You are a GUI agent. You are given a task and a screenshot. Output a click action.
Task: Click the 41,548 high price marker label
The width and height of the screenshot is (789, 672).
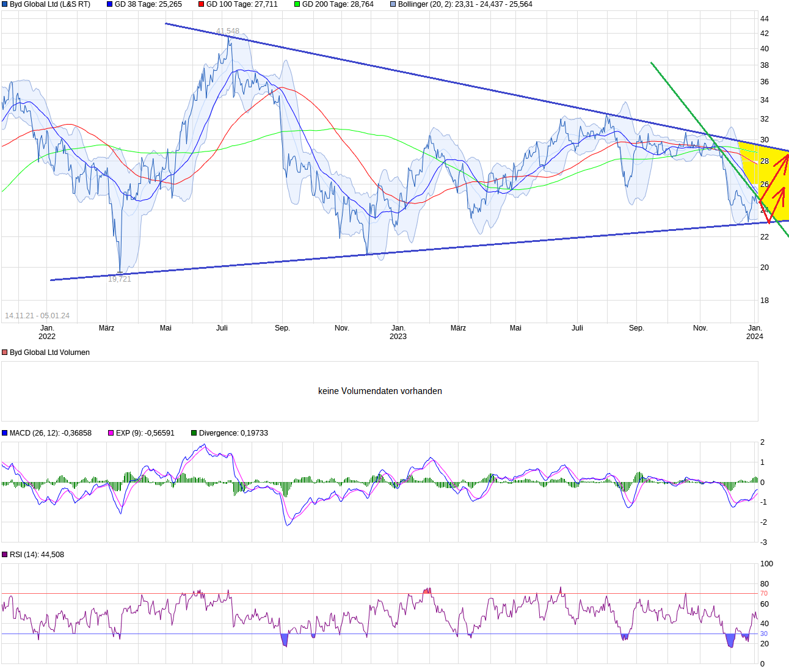click(x=228, y=31)
